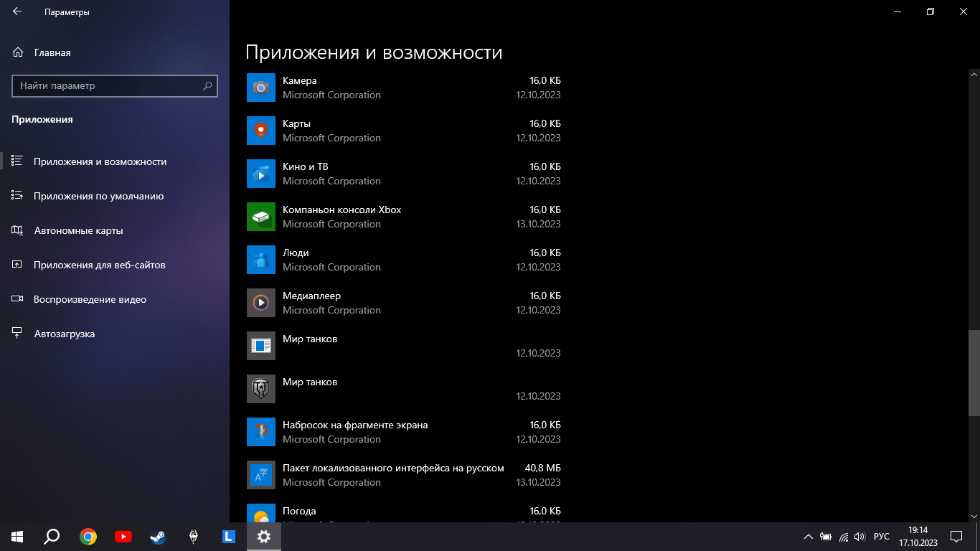Click the search magnifier in Найти параметр
Image resolution: width=980 pixels, height=551 pixels.
207,85
